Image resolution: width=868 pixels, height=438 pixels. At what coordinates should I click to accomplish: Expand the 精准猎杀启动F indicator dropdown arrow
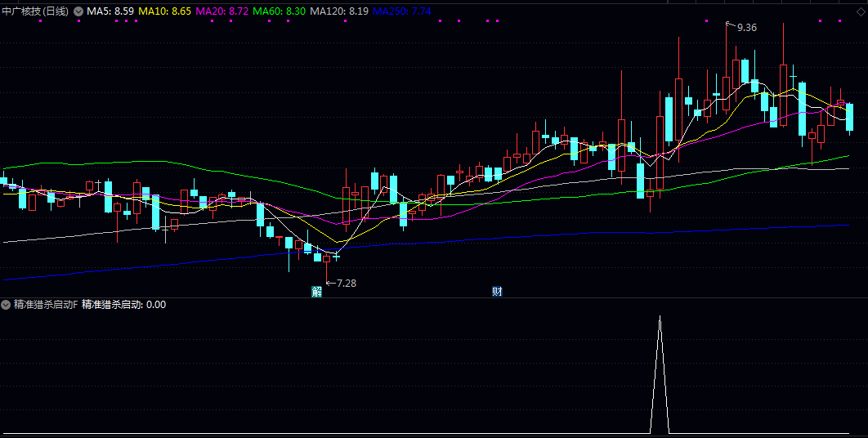coord(7,305)
